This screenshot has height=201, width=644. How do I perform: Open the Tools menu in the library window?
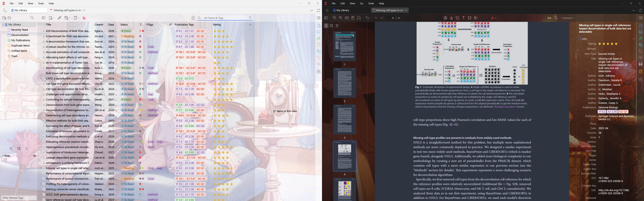(x=41, y=3)
